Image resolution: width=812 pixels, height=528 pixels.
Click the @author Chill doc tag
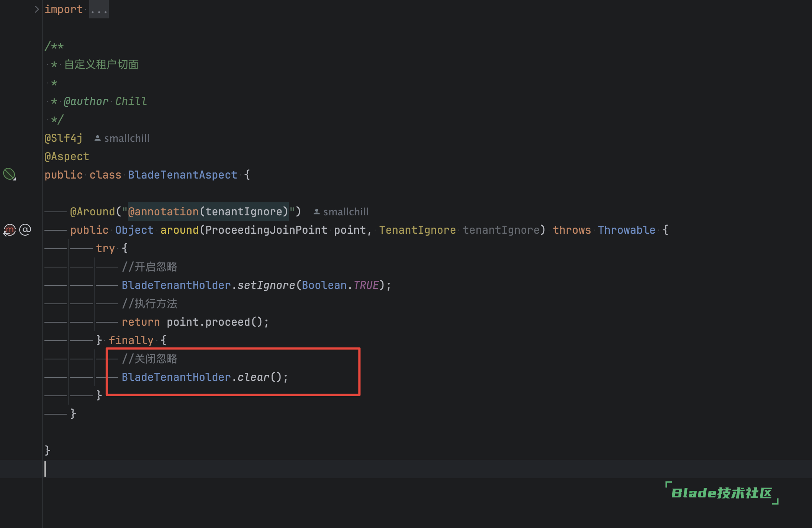105,101
